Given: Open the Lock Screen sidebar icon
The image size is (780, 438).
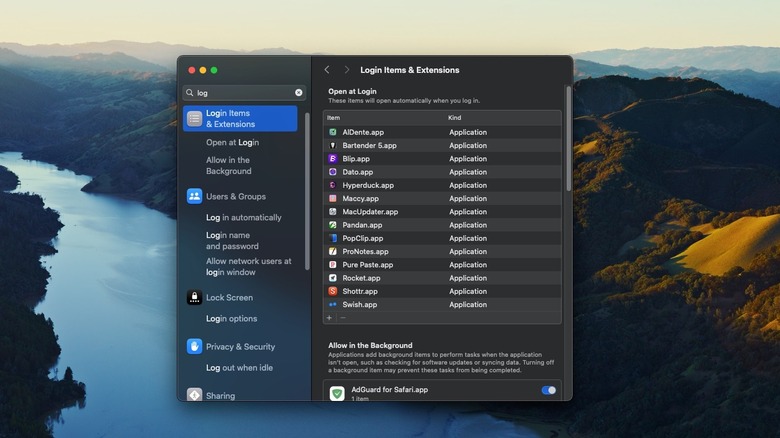Looking at the screenshot, I should click(x=194, y=297).
